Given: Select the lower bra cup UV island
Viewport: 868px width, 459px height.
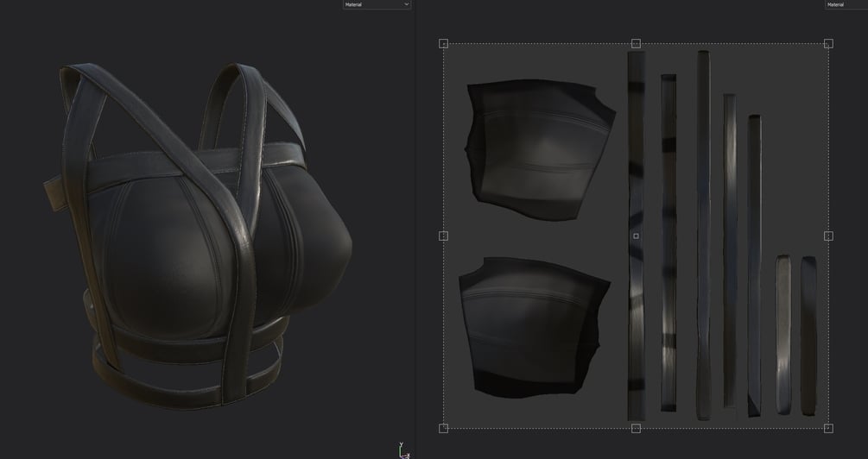Looking at the screenshot, I should 535,326.
